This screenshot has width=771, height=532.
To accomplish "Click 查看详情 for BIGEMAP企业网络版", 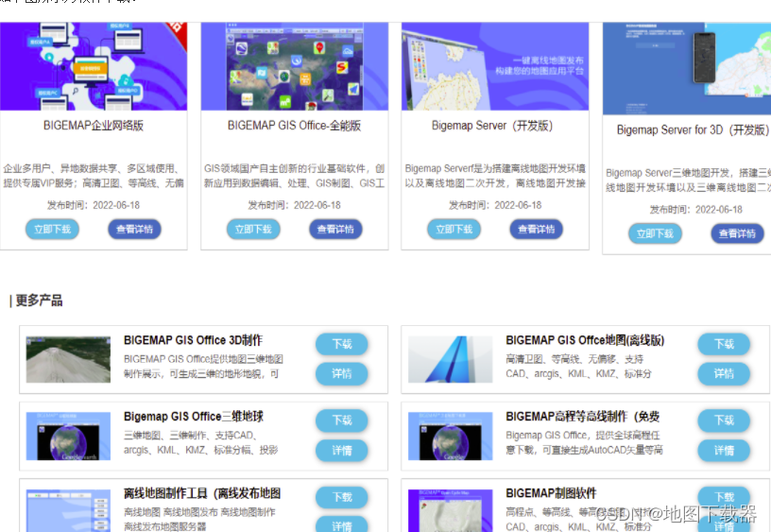I will tap(135, 229).
